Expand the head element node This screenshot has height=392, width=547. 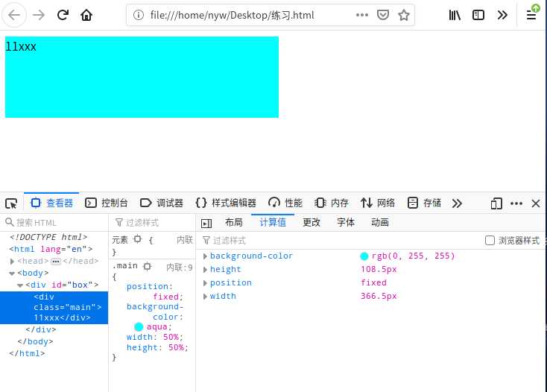(12, 262)
